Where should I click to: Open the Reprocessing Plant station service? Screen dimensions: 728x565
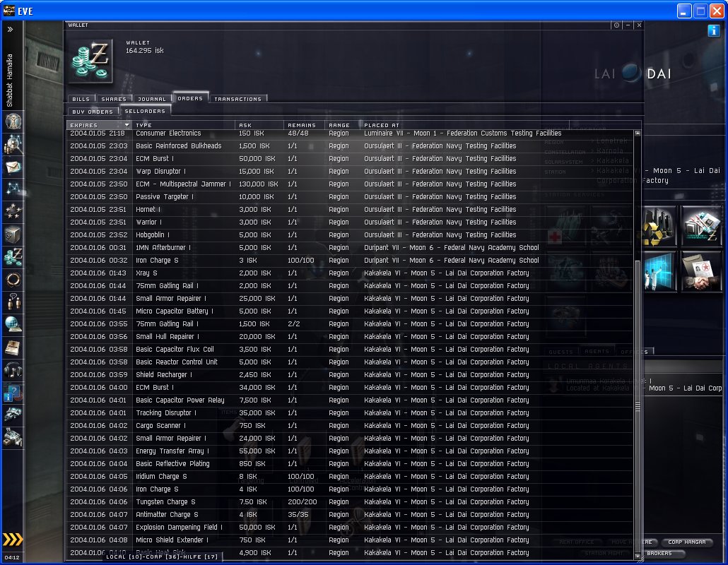pyautogui.click(x=658, y=227)
